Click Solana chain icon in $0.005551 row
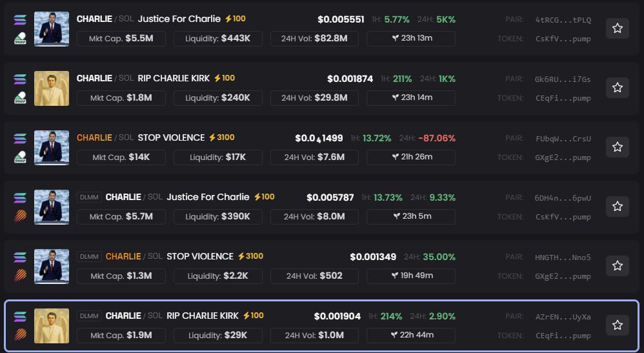This screenshot has height=353, width=644. pyautogui.click(x=20, y=20)
